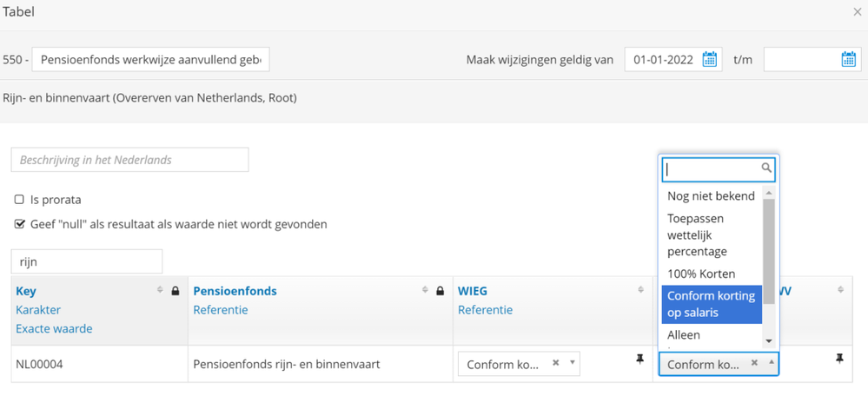Click the Karakter link under Key
Screen dimensions: 868x396
pyautogui.click(x=38, y=310)
